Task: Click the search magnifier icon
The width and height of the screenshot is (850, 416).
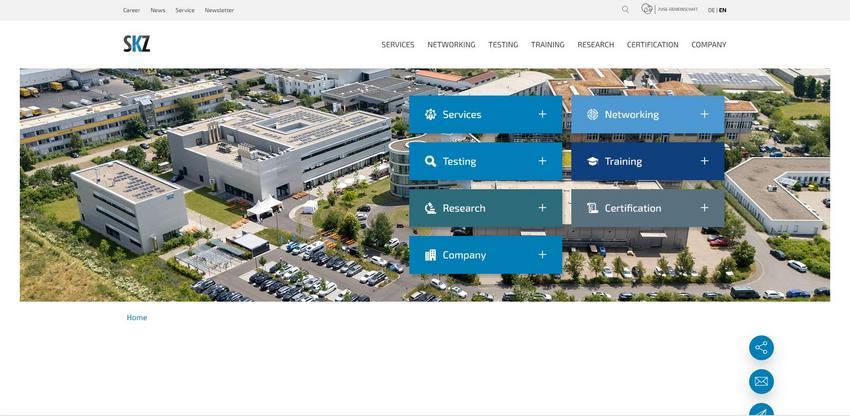Action: (x=626, y=10)
